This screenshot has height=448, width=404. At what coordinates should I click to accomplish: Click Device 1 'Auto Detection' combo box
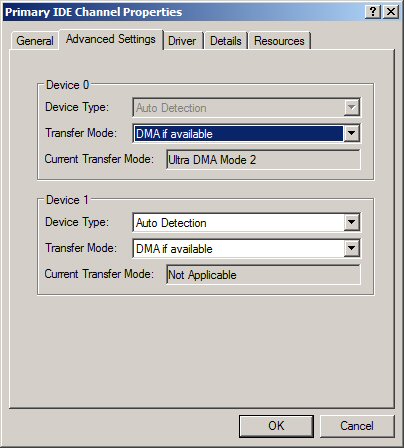(246, 222)
